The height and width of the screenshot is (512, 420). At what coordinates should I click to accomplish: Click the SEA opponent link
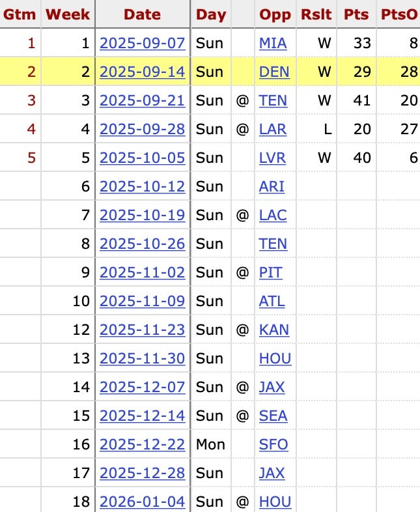pos(273,416)
